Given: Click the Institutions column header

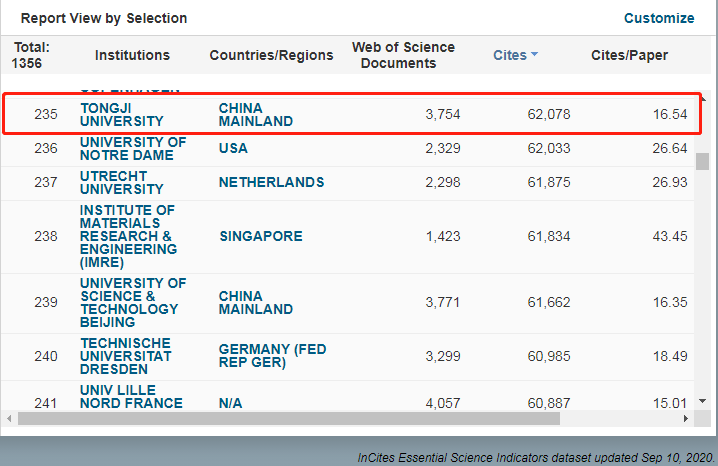Looking at the screenshot, I should (132, 55).
